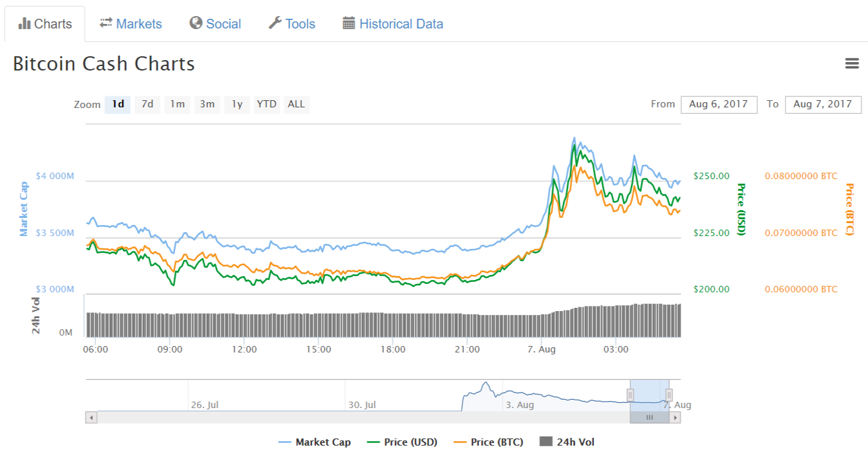This screenshot has width=868, height=454.
Task: Click the YTD zoom button
Action: pyautogui.click(x=266, y=104)
